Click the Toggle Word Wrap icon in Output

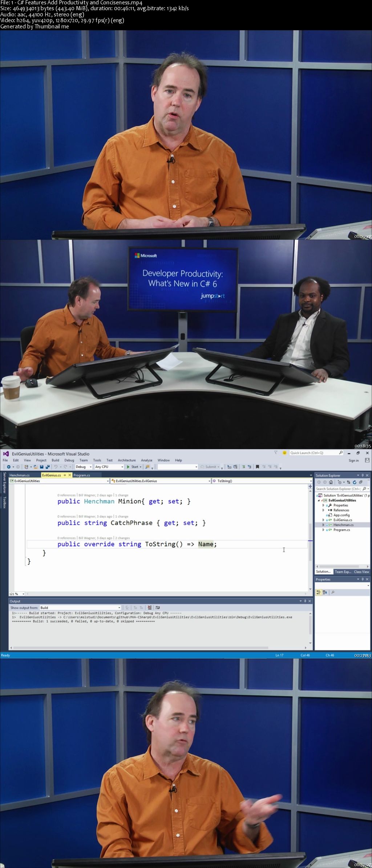tap(158, 607)
